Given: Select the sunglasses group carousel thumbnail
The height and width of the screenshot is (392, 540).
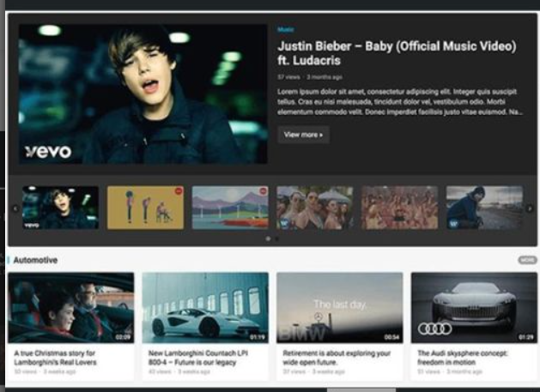Looking at the screenshot, I should (315, 208).
